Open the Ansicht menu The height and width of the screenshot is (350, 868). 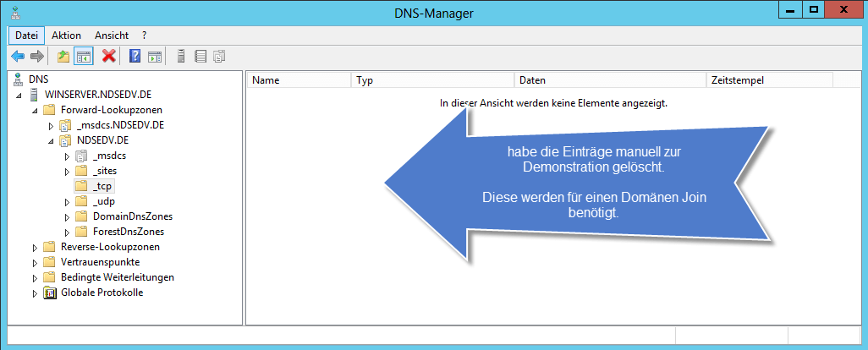coord(111,36)
